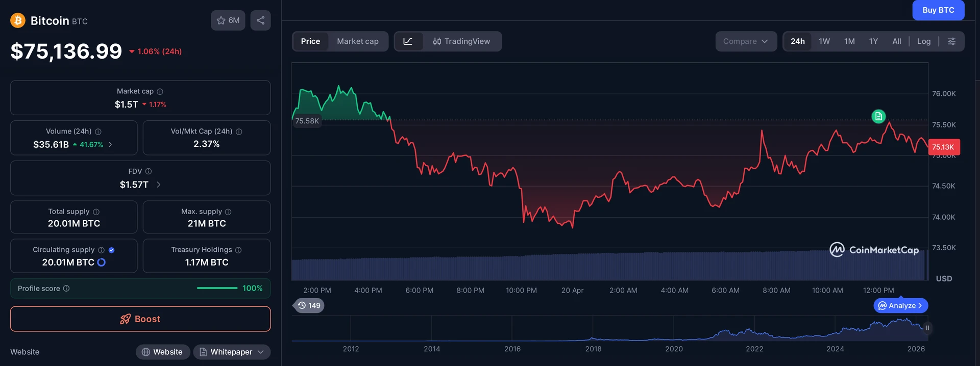Open FDV info icon
The image size is (980, 366).
149,171
